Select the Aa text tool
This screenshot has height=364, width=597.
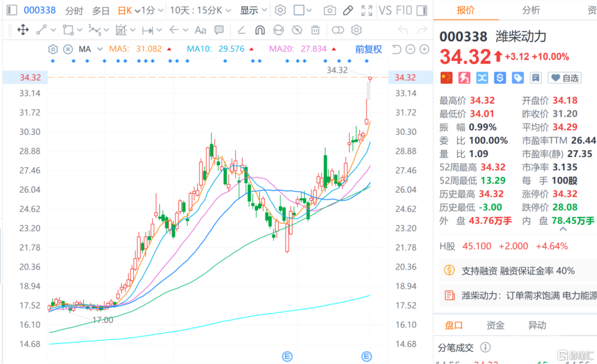click(200, 30)
